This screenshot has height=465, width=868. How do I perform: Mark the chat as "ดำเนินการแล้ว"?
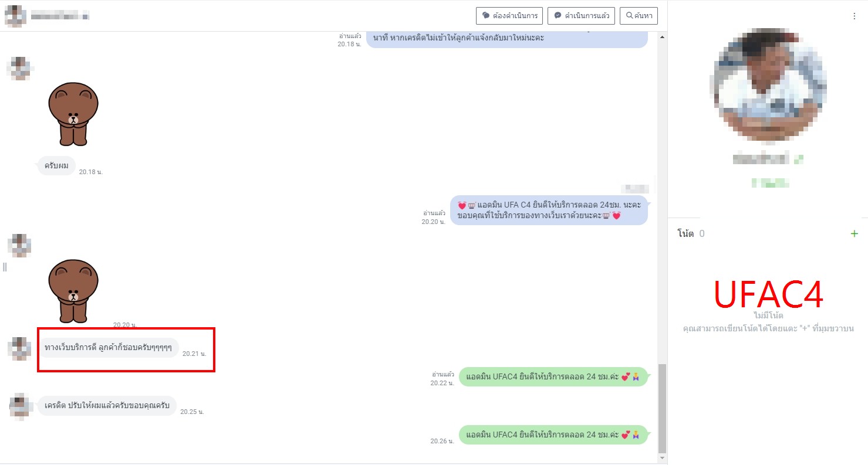coord(580,16)
